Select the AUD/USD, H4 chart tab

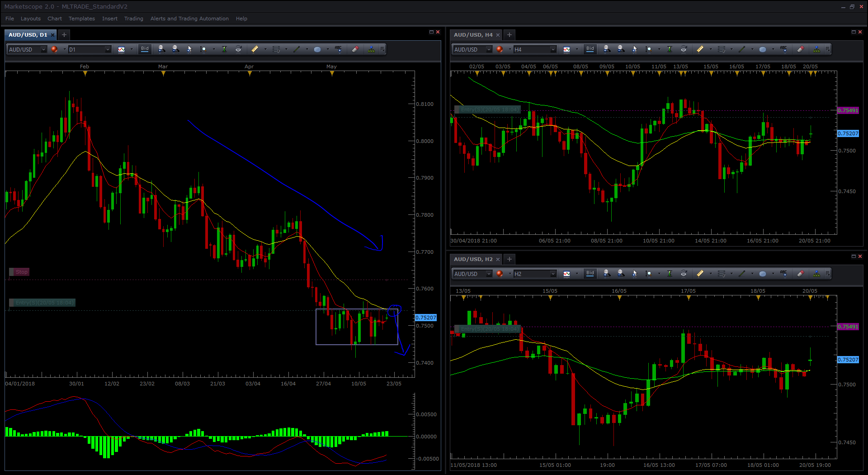(x=473, y=35)
